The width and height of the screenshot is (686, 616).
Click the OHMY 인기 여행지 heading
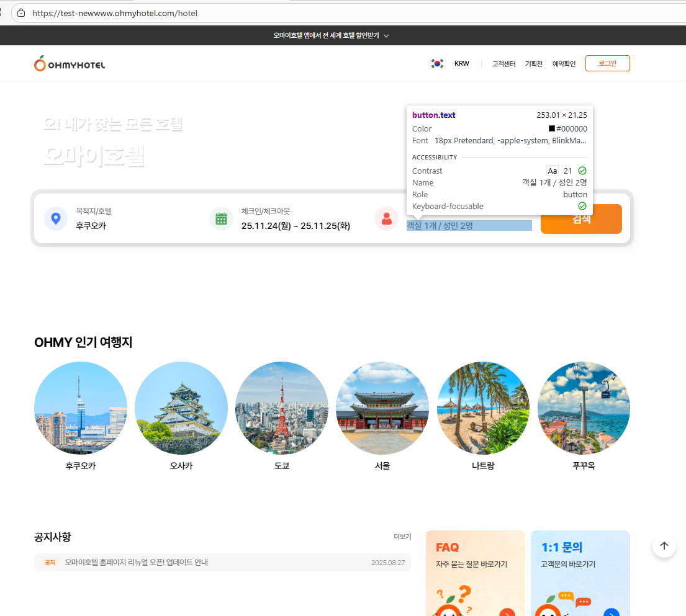[83, 342]
